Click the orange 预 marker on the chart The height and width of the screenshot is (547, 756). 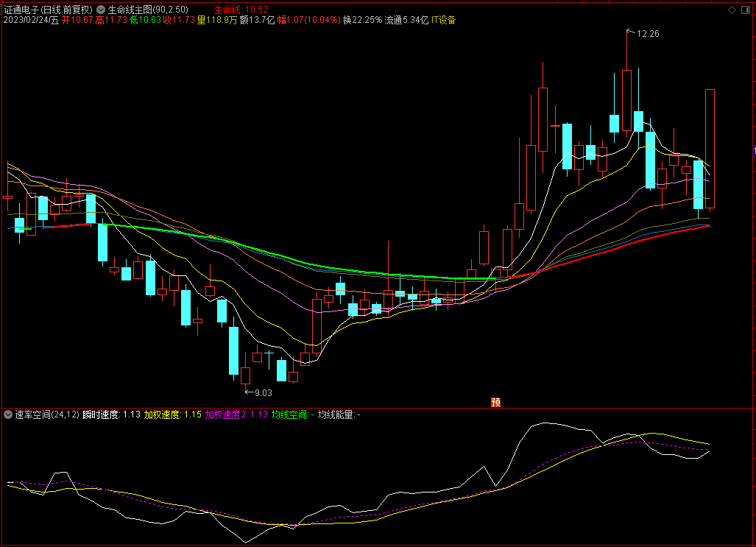click(495, 402)
